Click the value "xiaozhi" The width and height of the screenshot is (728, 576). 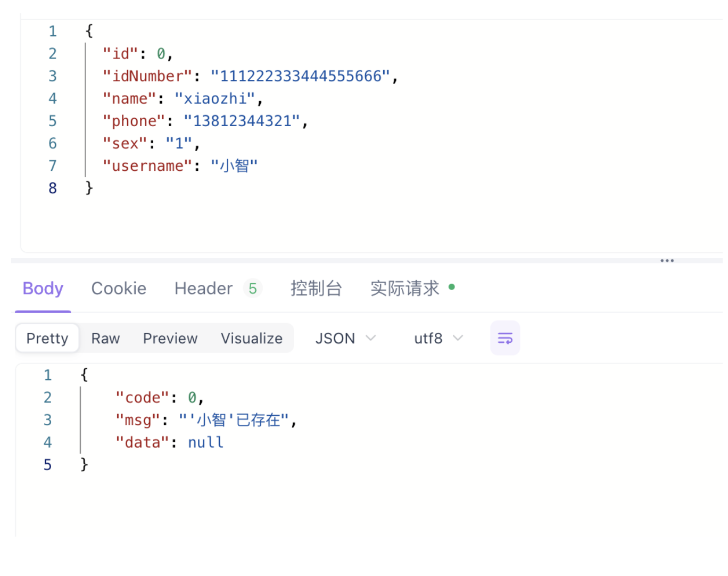(x=215, y=98)
